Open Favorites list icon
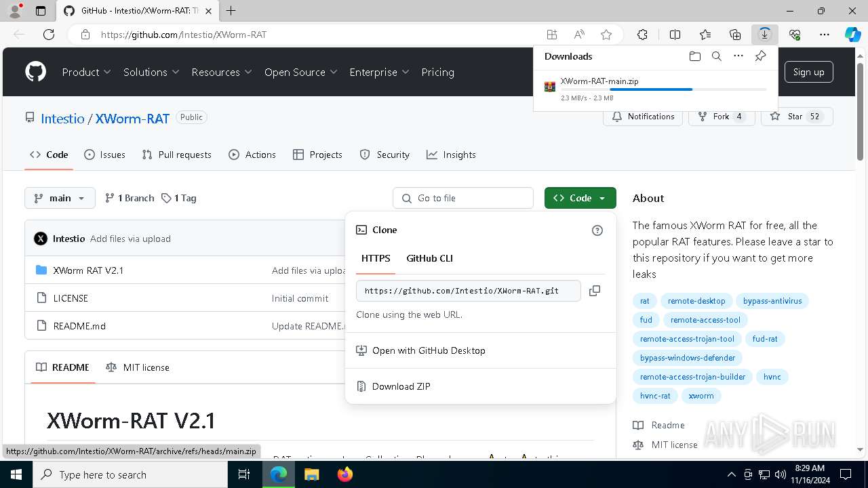The image size is (868, 488). [x=705, y=35]
